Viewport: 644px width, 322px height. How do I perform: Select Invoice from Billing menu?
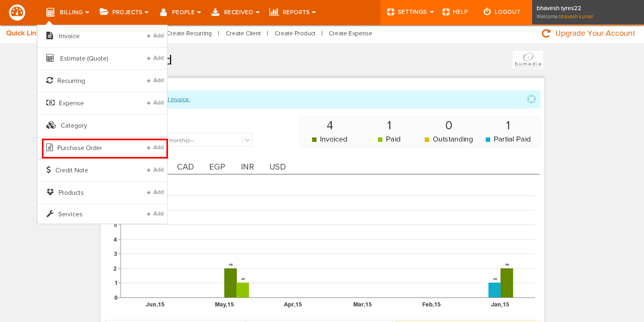pyautogui.click(x=69, y=36)
